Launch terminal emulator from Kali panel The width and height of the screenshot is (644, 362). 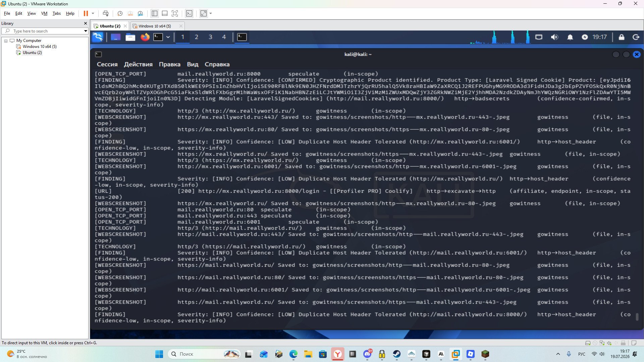tap(158, 37)
